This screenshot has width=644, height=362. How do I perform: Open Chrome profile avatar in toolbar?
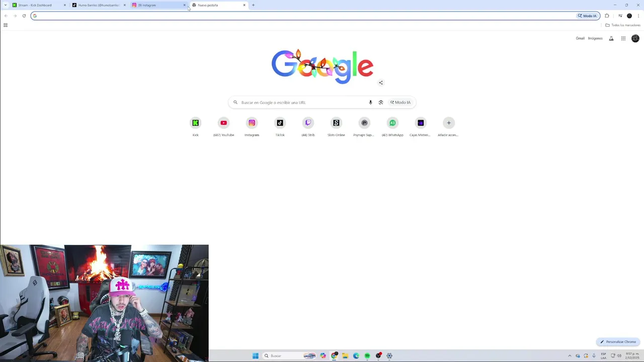(629, 16)
